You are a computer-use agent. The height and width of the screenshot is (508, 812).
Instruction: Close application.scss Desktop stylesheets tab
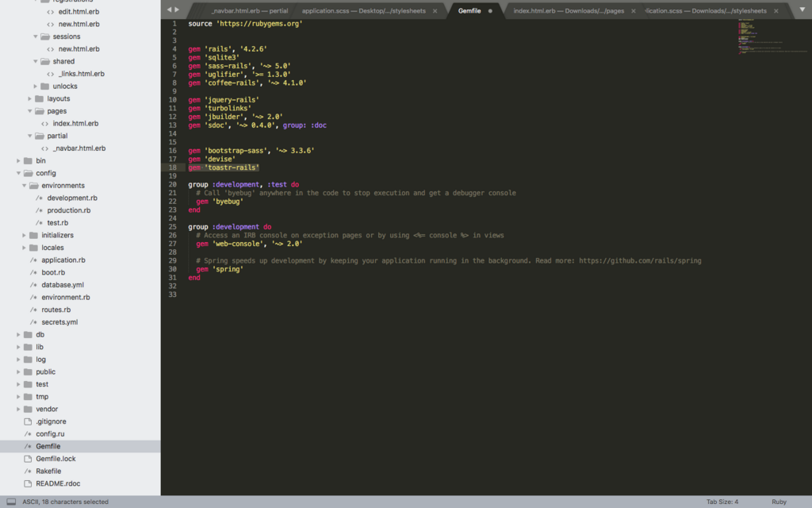click(x=435, y=11)
